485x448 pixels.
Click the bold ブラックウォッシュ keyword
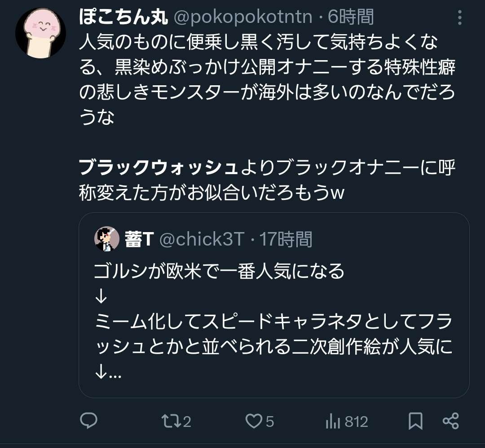pos(158,168)
